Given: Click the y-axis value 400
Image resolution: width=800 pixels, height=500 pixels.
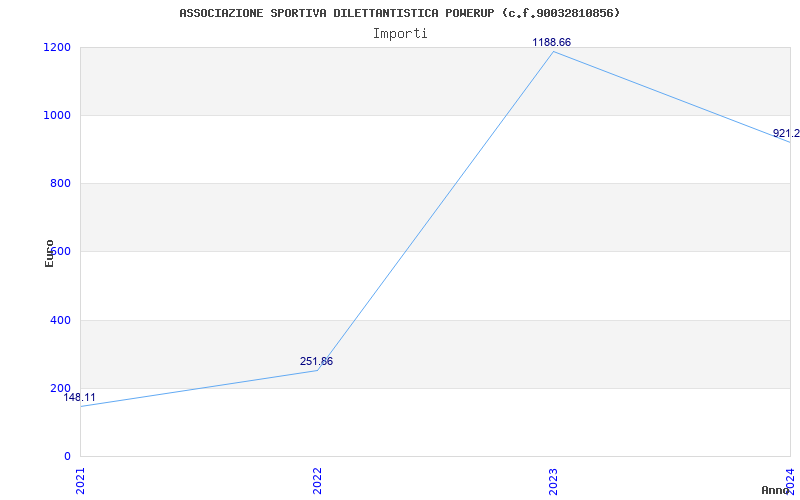Looking at the screenshot, I should [x=60, y=320].
